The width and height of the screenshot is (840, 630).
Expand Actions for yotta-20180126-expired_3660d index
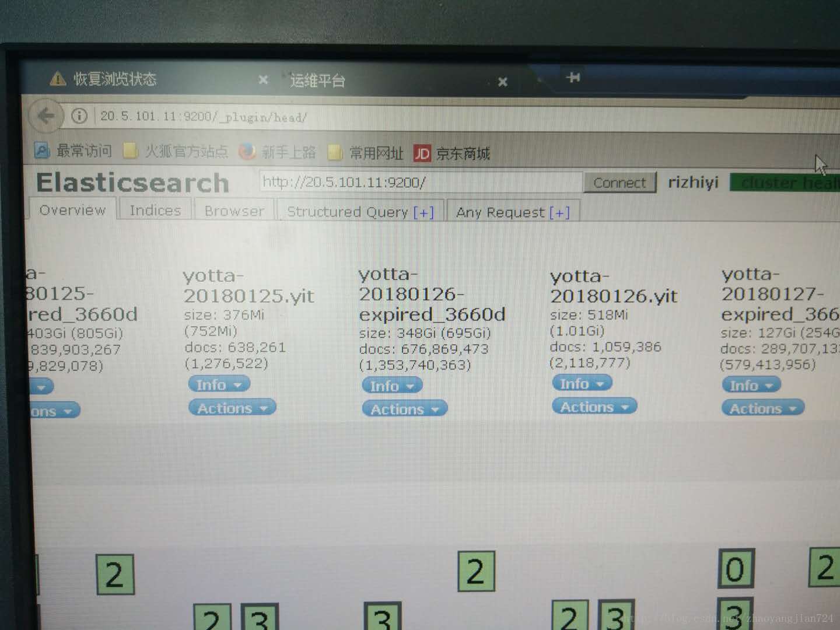(x=405, y=409)
